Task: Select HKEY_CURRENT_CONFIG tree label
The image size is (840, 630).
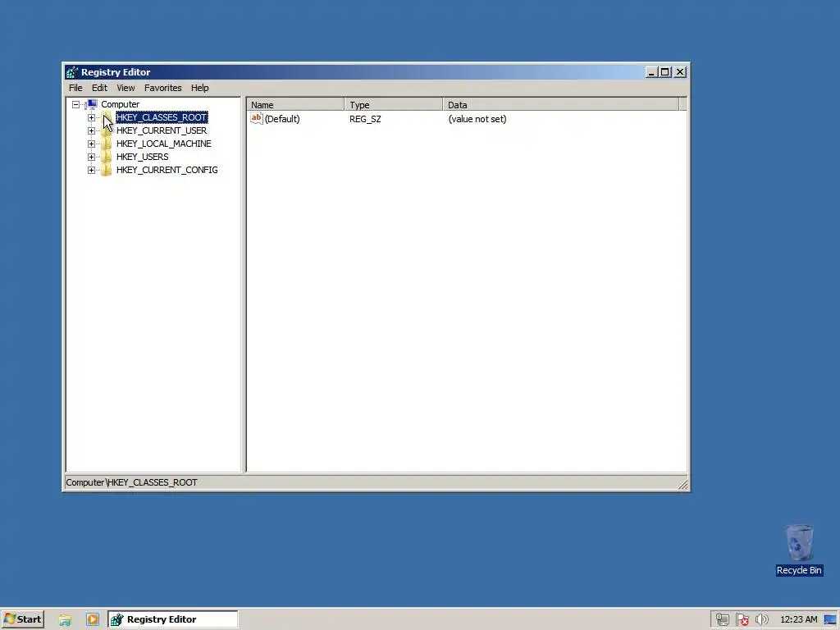Action: [167, 170]
